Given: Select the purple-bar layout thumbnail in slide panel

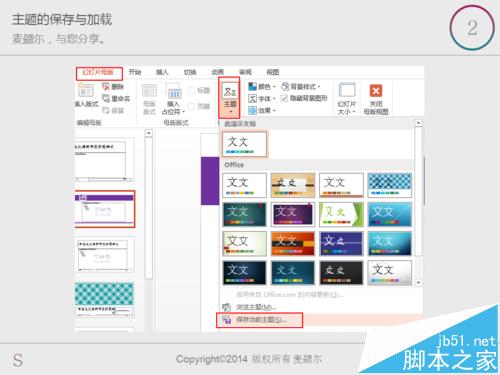Looking at the screenshot, I should click(105, 209).
